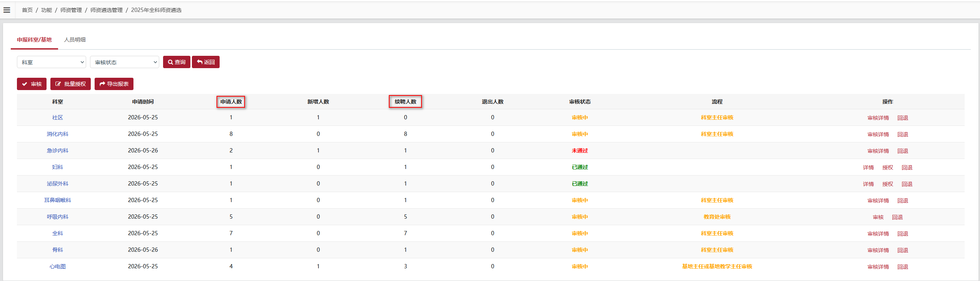
Task: Open 师资遴选管理 breadcrumb
Action: tap(107, 10)
